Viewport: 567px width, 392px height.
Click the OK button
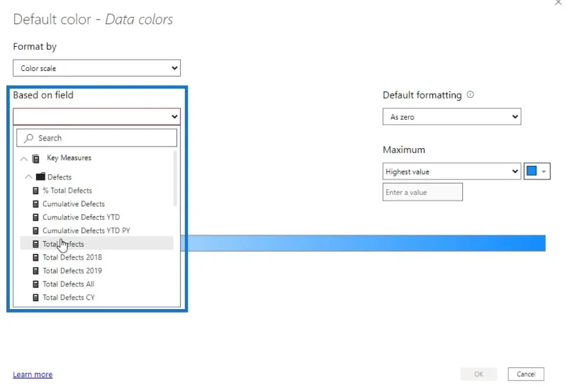(479, 374)
